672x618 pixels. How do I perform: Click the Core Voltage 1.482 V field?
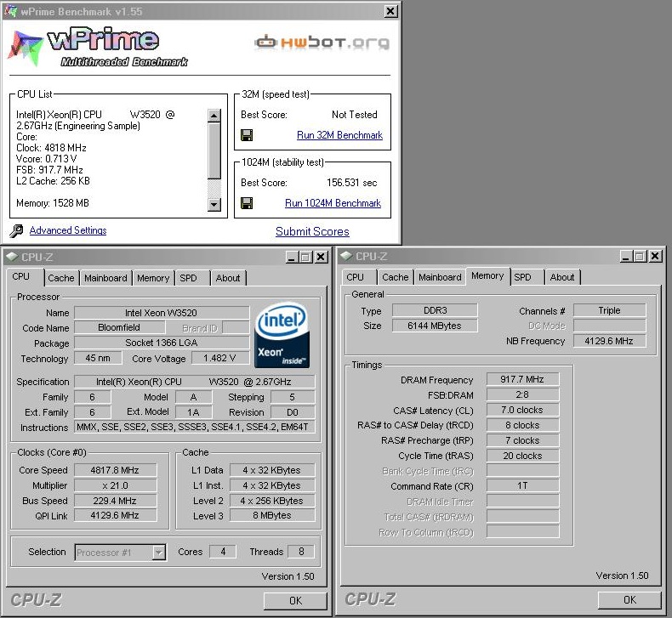[x=219, y=358]
